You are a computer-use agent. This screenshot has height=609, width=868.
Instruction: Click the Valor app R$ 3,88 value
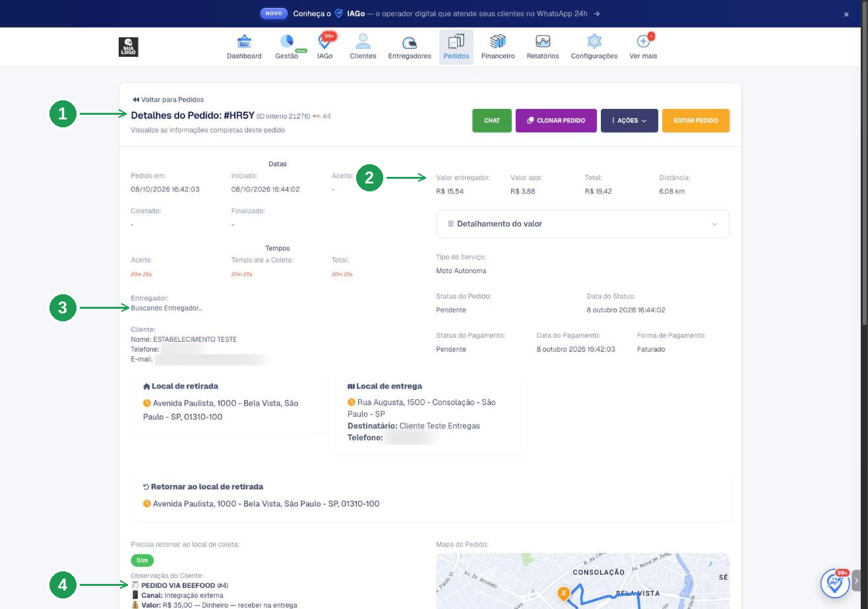(x=523, y=191)
